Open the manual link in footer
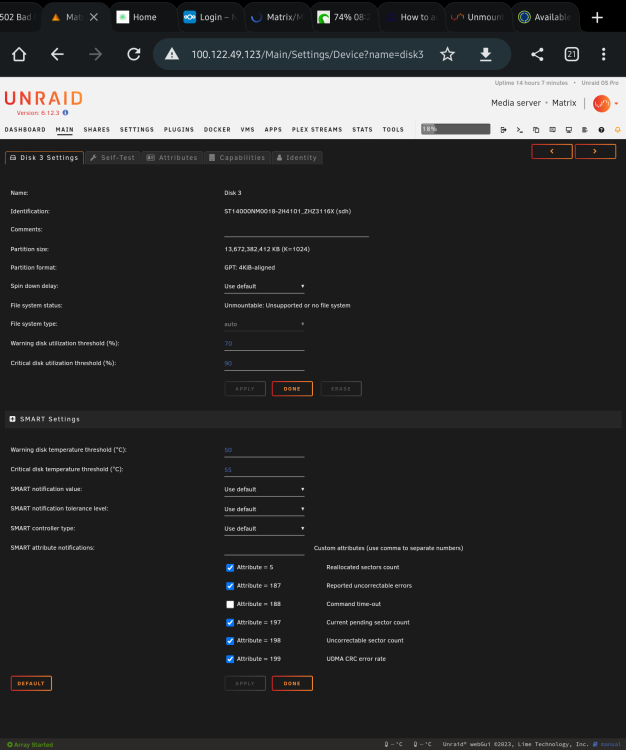Viewport: 626px width, 750px height. tap(607, 744)
